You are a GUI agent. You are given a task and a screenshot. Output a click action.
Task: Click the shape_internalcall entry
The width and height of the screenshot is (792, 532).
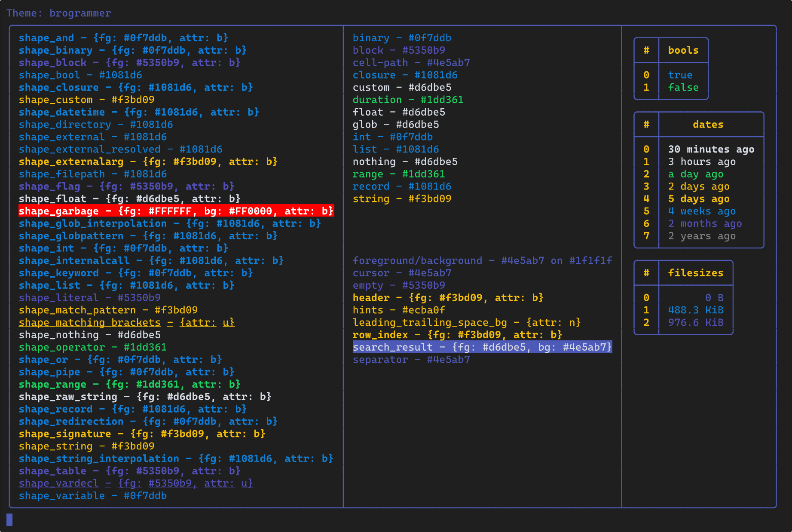click(151, 261)
